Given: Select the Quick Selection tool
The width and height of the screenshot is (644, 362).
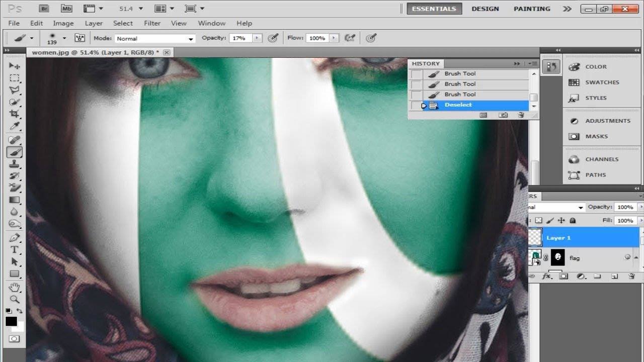Looking at the screenshot, I should click(15, 102).
